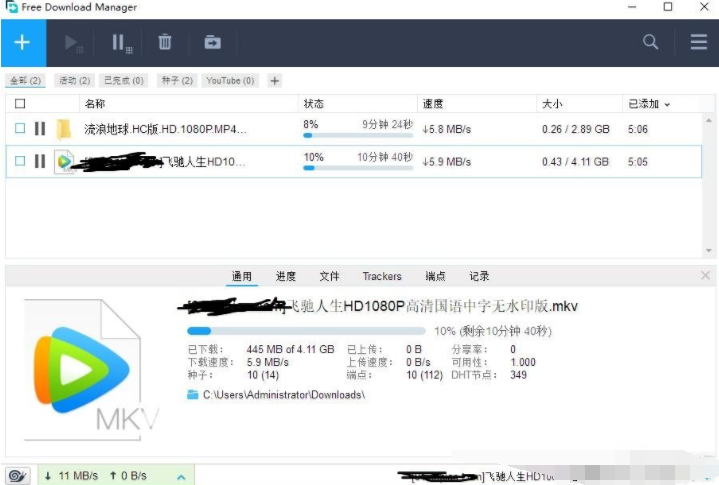Image resolution: width=719 pixels, height=485 pixels.
Task: Click the 0.43 / 4.11 GB size cell
Action: [x=575, y=162]
